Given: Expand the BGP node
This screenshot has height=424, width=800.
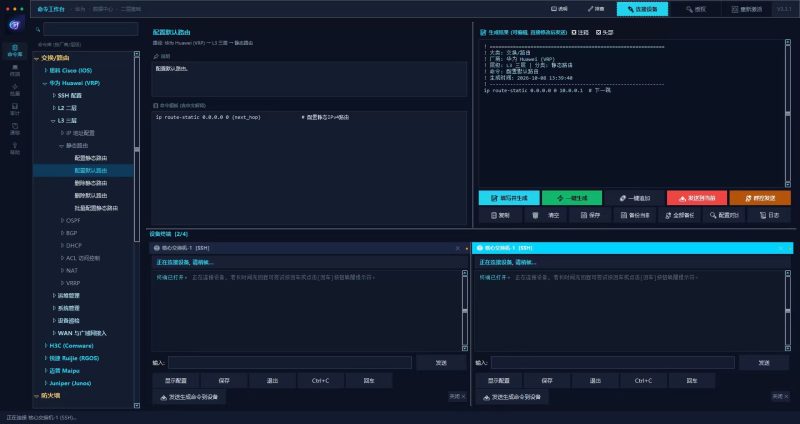Looking at the screenshot, I should [62, 233].
